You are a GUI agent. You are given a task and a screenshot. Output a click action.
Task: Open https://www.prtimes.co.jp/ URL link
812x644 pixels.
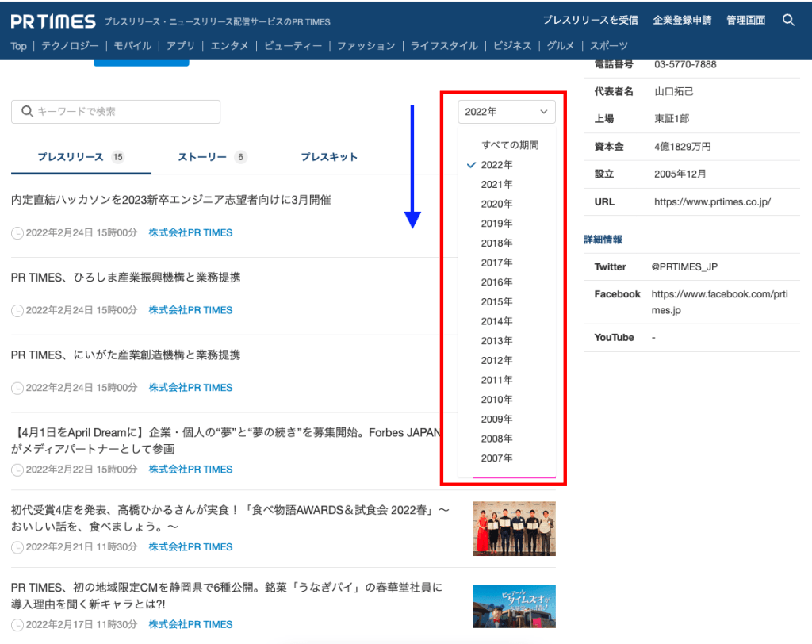click(712, 202)
